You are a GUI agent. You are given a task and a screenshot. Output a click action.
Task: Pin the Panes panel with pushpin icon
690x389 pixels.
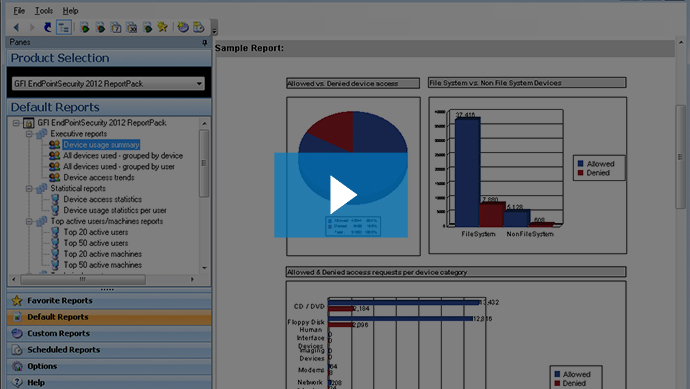pos(205,42)
